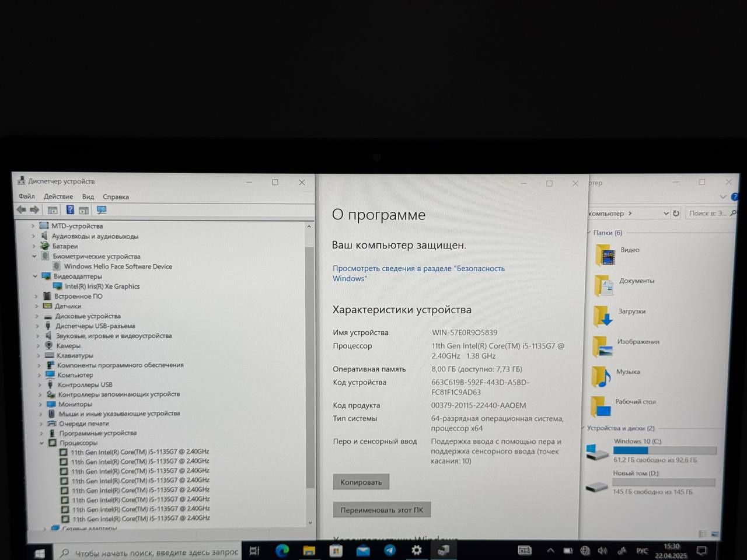Open the Explorer address bar history dropdown
The width and height of the screenshot is (747, 560).
666,213
